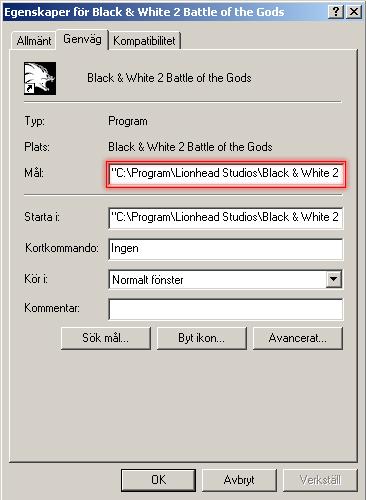Click the Kortkommando field showing Ingen
Viewport: 366px width, 500px height.
pyautogui.click(x=226, y=249)
